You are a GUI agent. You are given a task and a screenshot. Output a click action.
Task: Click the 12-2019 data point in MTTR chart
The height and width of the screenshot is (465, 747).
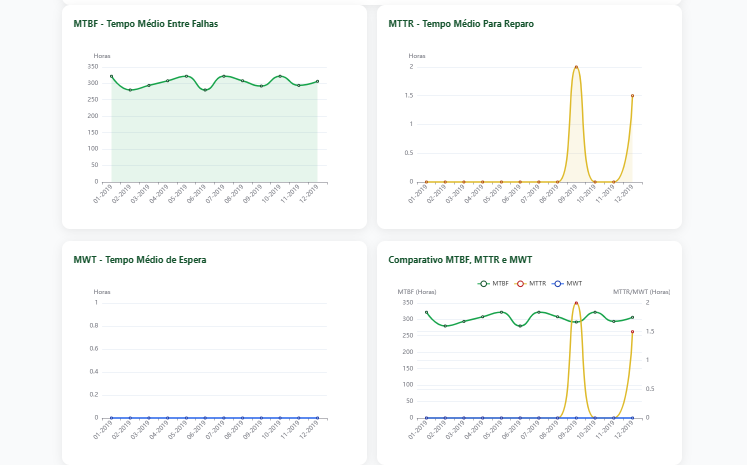point(632,96)
